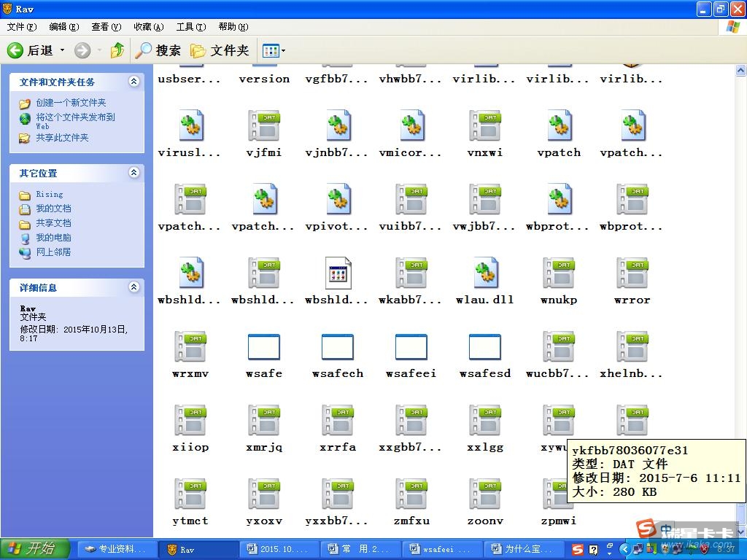747x560 pixels.
Task: Click the vjfmi DAT file icon
Action: coord(263,126)
